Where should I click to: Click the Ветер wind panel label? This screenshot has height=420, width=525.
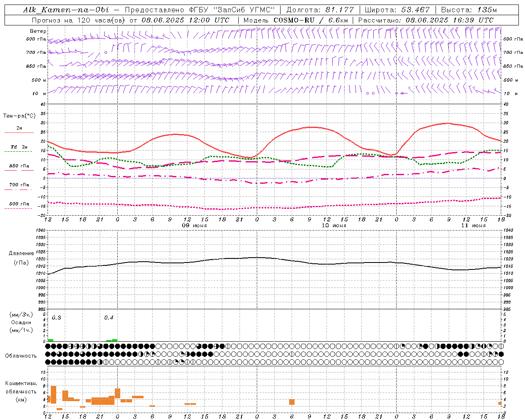coord(38,31)
